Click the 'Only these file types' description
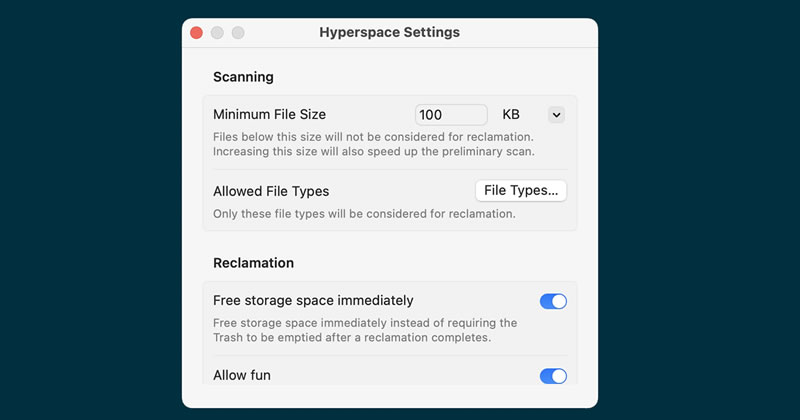The width and height of the screenshot is (800, 420). pos(364,214)
